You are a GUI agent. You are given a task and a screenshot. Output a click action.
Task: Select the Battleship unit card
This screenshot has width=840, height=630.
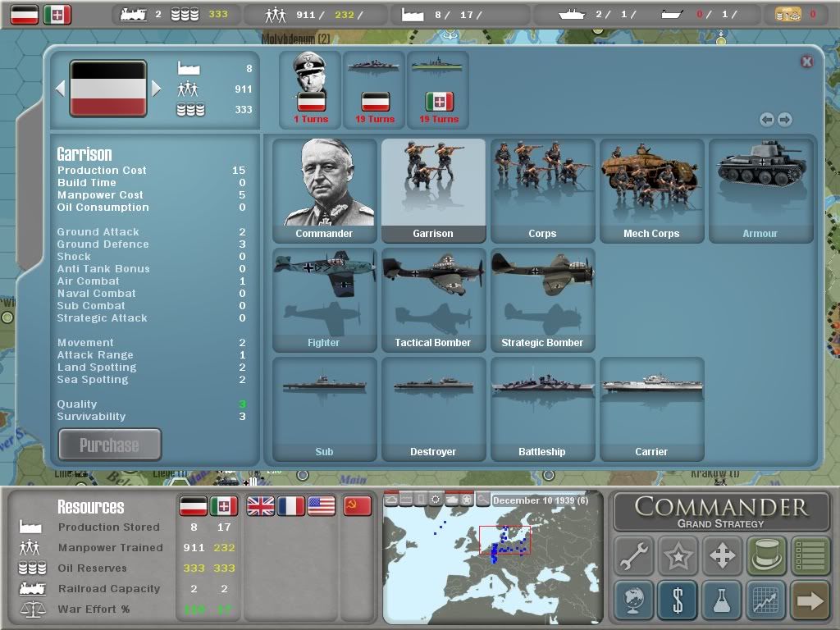pyautogui.click(x=542, y=409)
